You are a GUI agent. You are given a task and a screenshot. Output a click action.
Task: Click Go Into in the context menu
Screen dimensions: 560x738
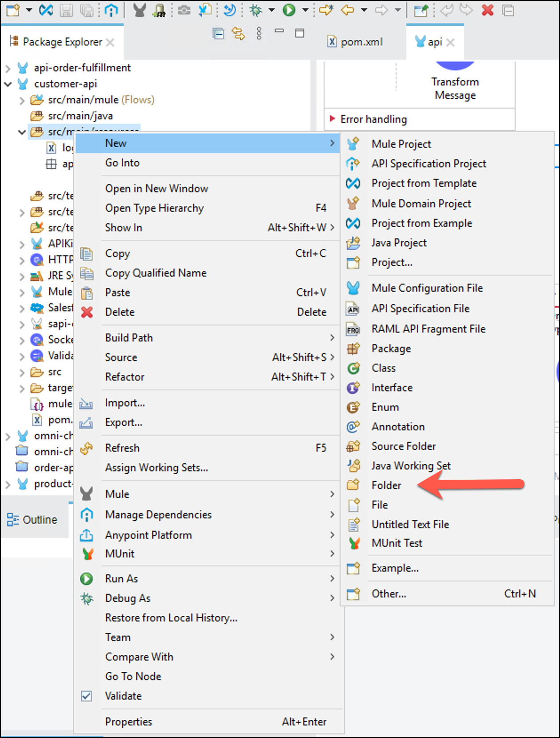tap(209, 163)
